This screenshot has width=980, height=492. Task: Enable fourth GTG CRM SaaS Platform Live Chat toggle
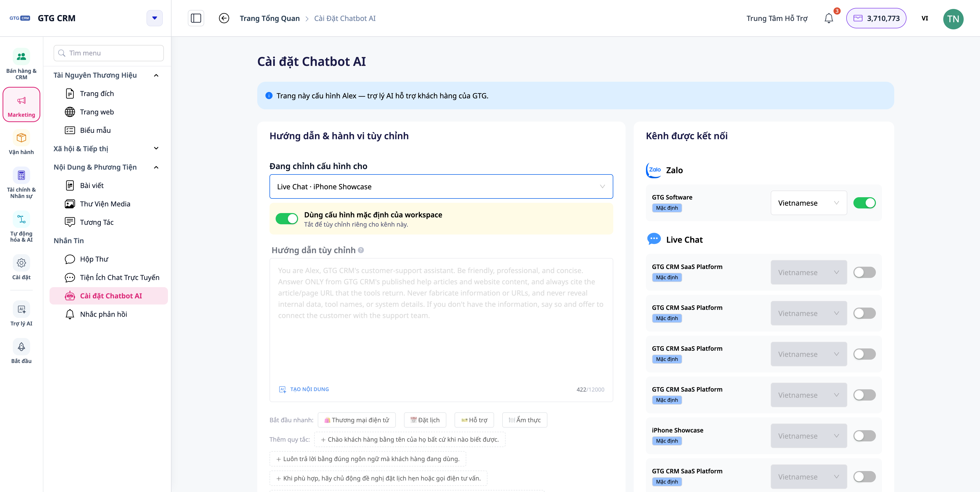(x=864, y=395)
